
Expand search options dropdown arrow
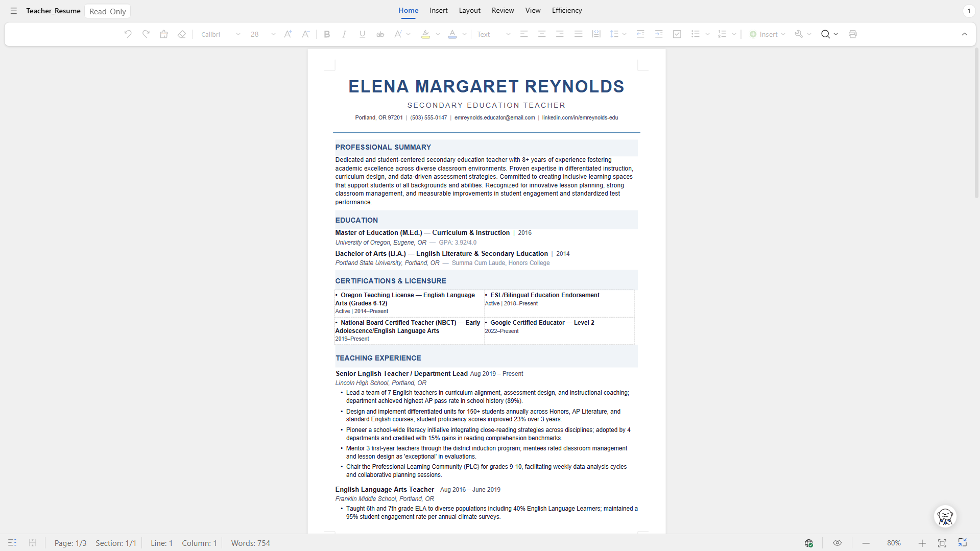836,34
